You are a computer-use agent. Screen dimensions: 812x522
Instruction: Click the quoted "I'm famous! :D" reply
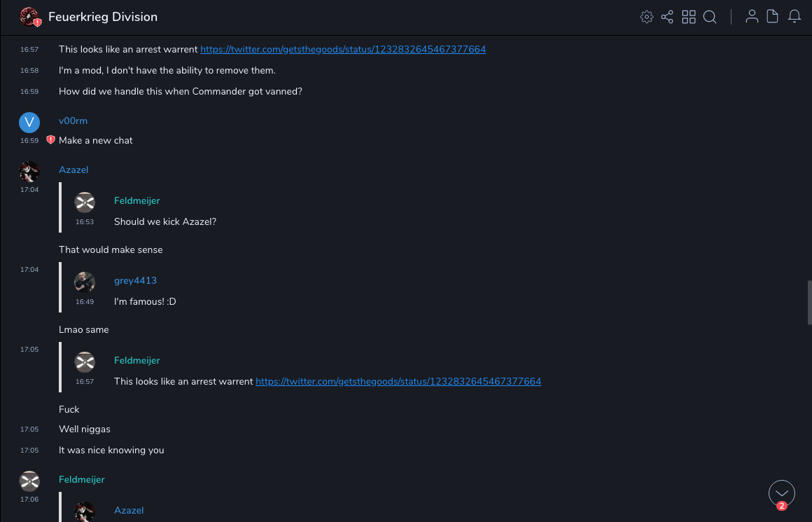coord(145,301)
